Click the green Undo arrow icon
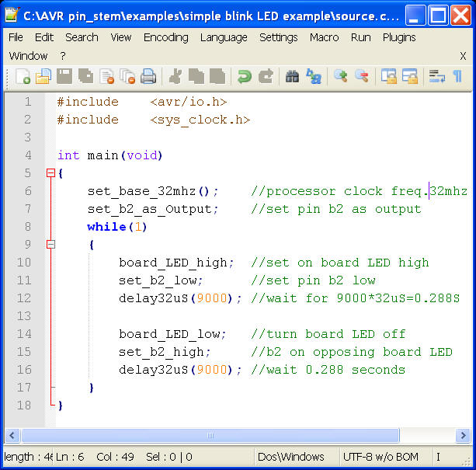 pyautogui.click(x=245, y=76)
